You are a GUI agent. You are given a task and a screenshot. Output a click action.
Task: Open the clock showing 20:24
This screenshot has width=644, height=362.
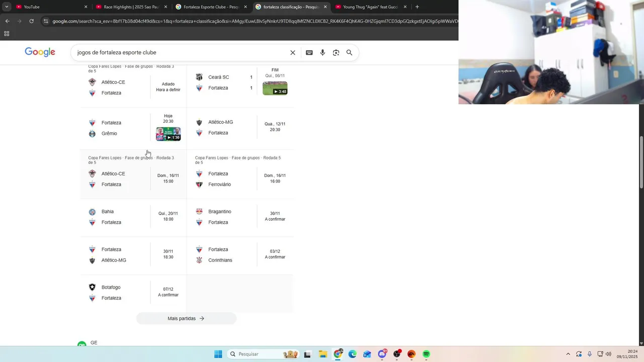(628, 354)
